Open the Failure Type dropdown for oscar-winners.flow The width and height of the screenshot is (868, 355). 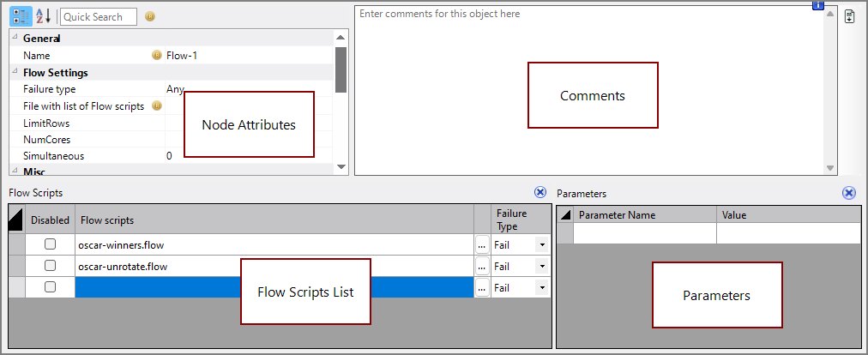coord(541,244)
